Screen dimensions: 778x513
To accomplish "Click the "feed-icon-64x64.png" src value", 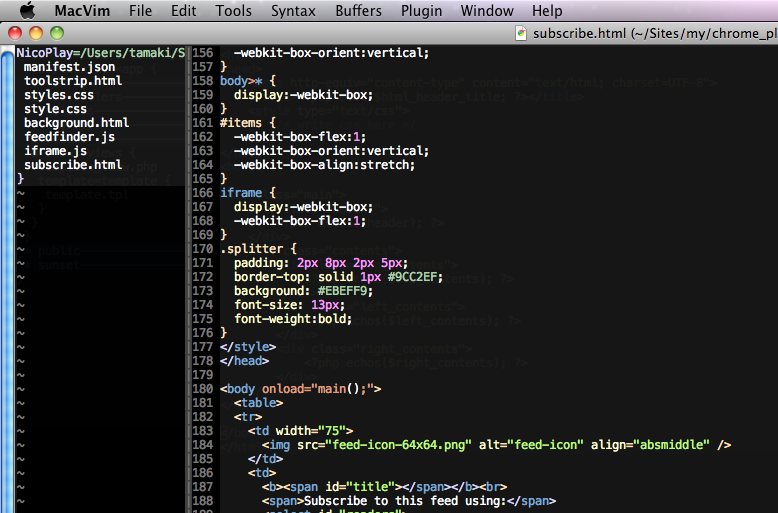I will pyautogui.click(x=398, y=445).
